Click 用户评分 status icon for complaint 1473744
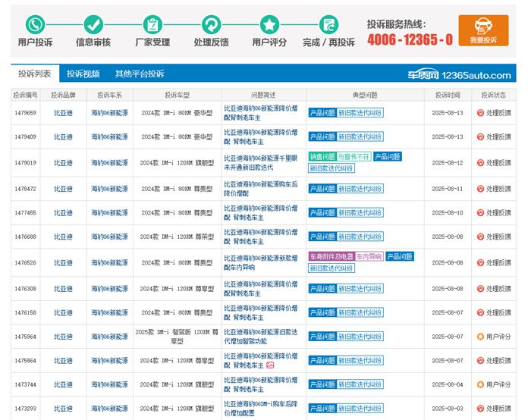This screenshot has height=420, width=531. click(x=480, y=384)
